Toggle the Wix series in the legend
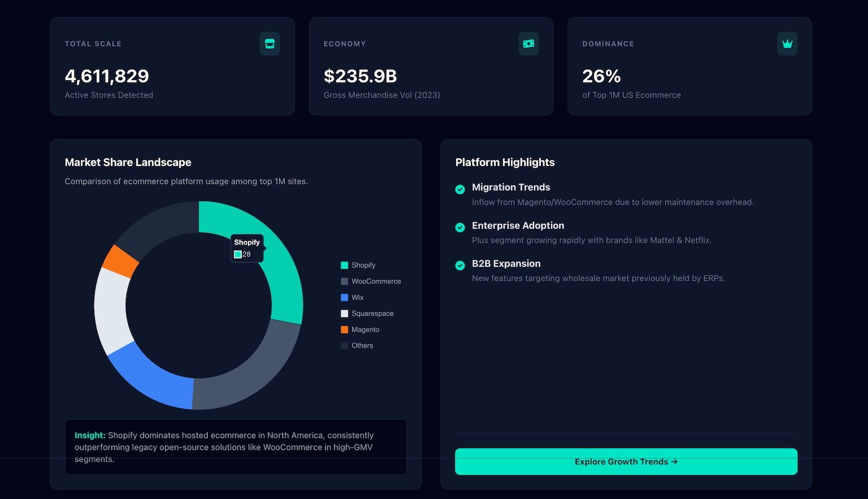Screen dimensions: 868x499 353,297
